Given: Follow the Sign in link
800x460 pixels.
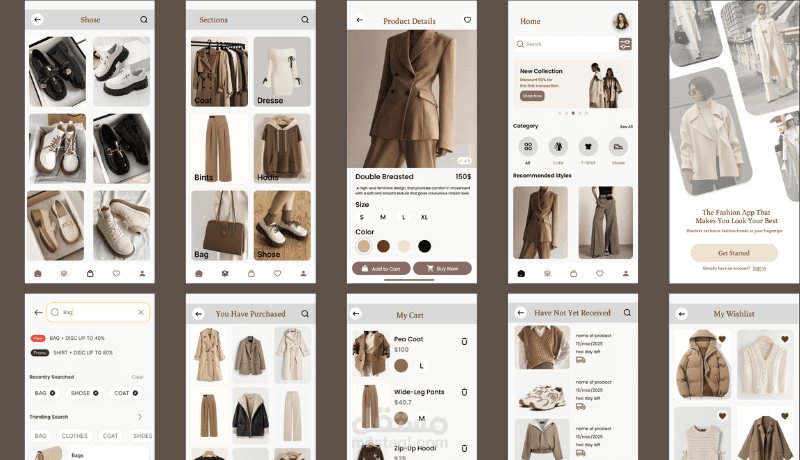Looking at the screenshot, I should (x=759, y=268).
